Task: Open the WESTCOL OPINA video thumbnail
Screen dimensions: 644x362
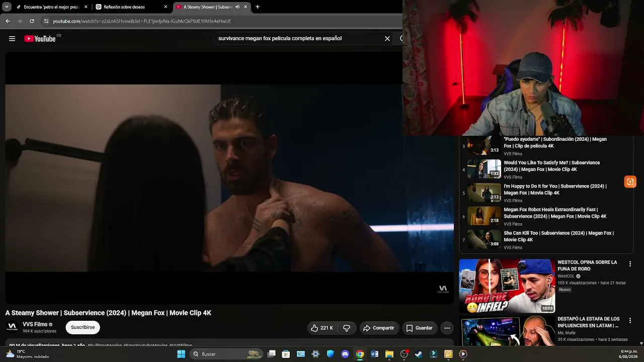Action: [507, 286]
